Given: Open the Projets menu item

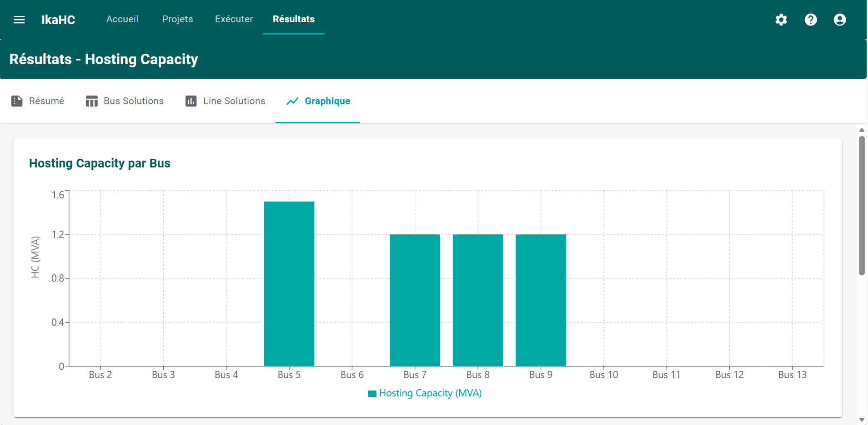Looking at the screenshot, I should (177, 19).
